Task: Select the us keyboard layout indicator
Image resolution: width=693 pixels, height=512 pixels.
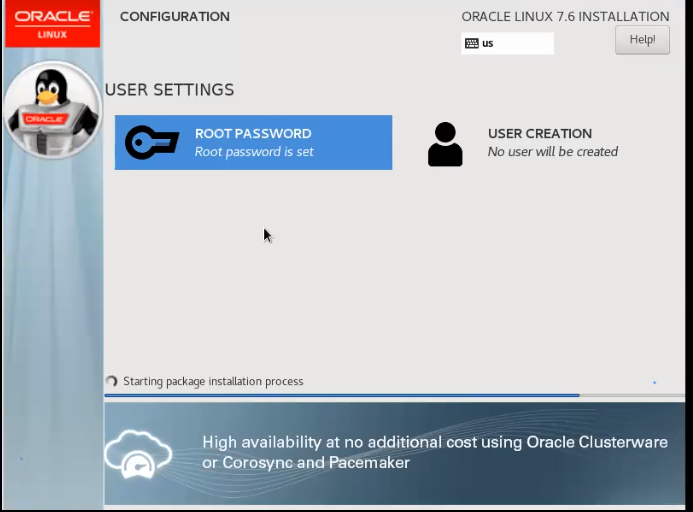Action: 507,43
